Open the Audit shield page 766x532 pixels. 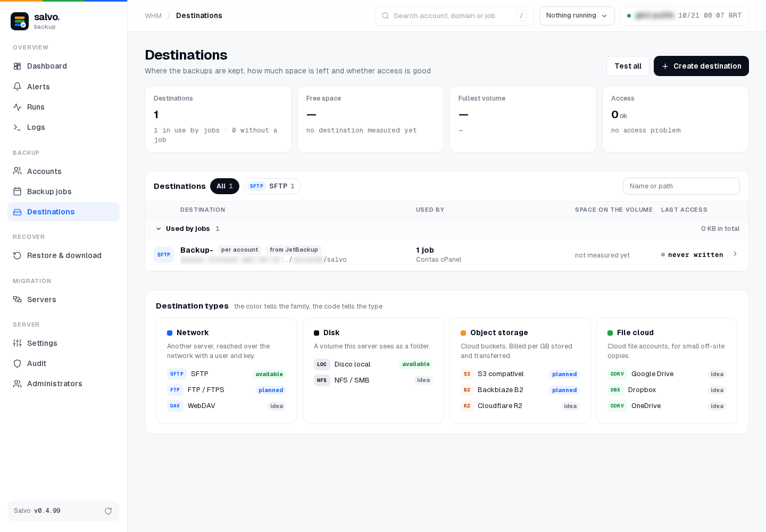pyautogui.click(x=63, y=363)
